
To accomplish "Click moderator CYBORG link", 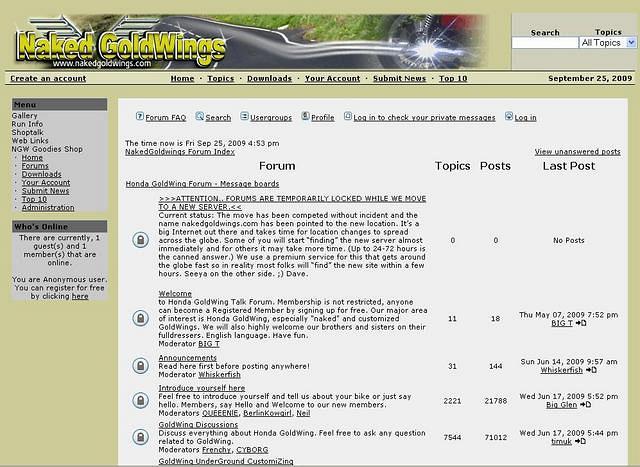I will pos(252,450).
